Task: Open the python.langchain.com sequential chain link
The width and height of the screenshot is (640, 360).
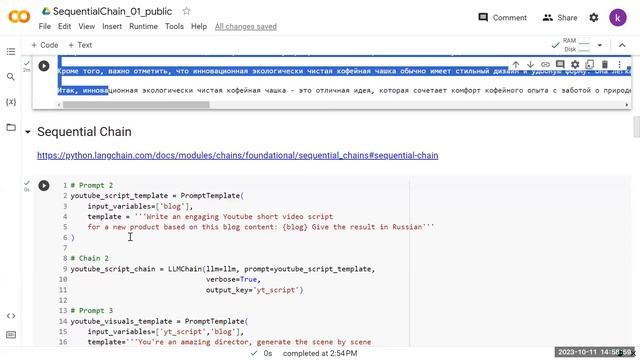Action: 238,156
